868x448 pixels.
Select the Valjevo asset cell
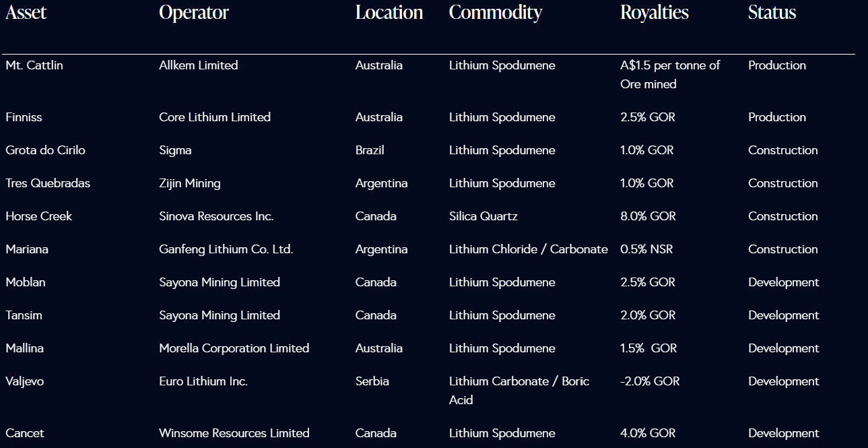point(25,381)
